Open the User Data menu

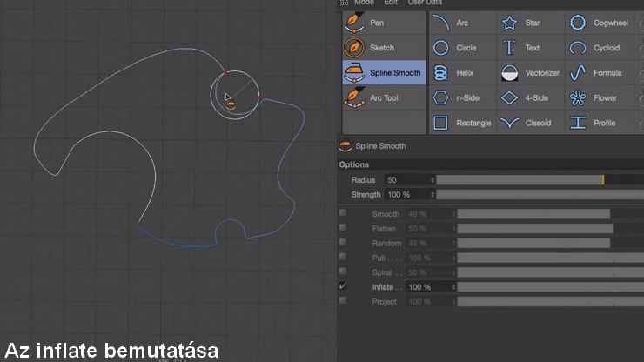click(x=424, y=3)
